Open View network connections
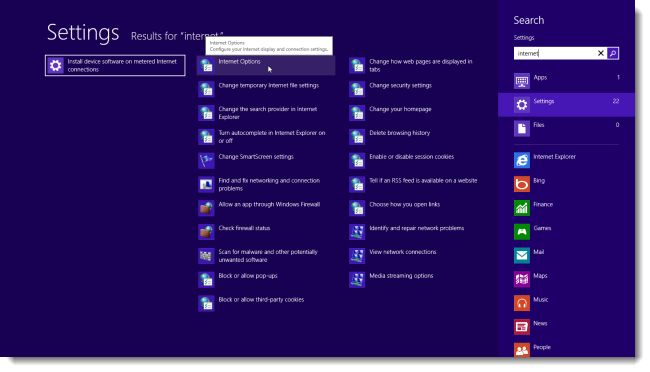 click(417, 256)
